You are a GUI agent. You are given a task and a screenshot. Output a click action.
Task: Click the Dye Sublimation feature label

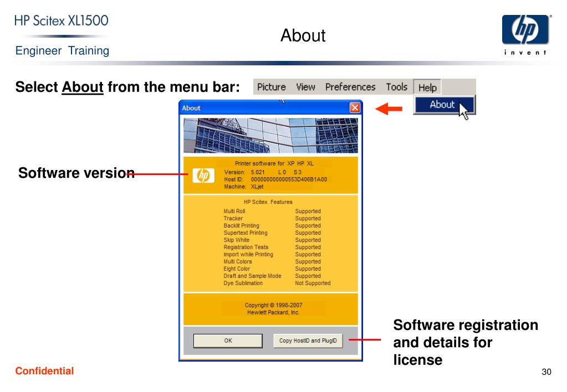(x=243, y=283)
